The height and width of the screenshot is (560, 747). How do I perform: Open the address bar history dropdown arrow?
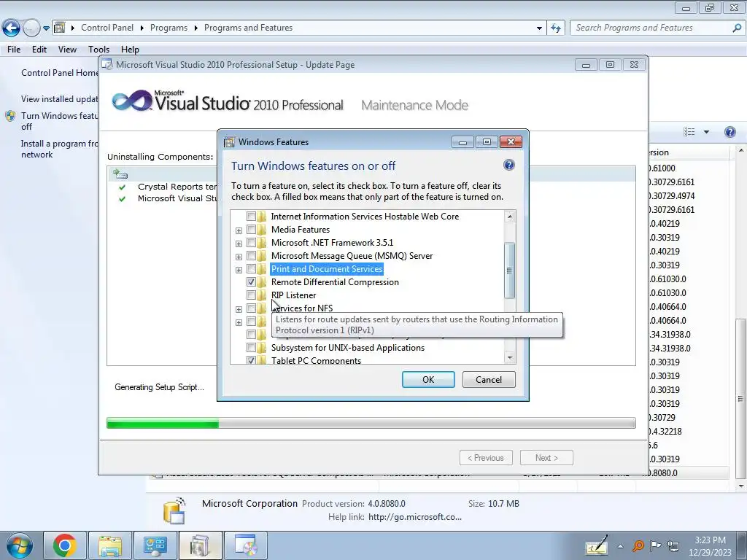point(539,28)
